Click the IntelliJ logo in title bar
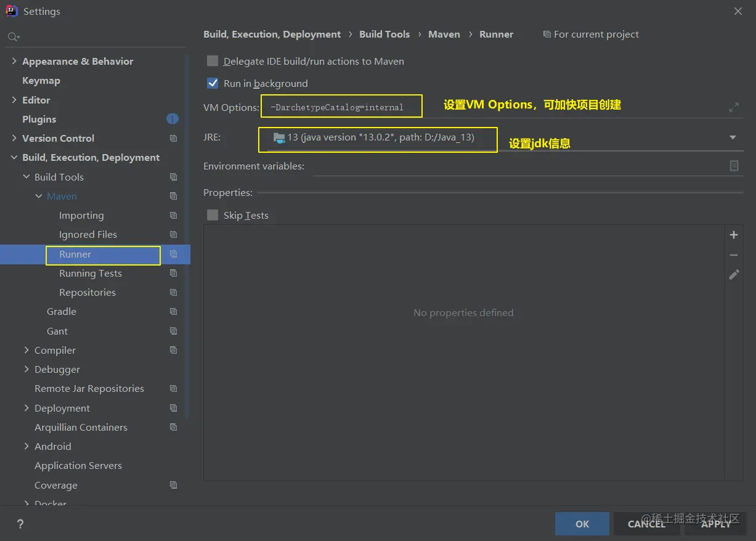The width and height of the screenshot is (756, 541). point(12,11)
